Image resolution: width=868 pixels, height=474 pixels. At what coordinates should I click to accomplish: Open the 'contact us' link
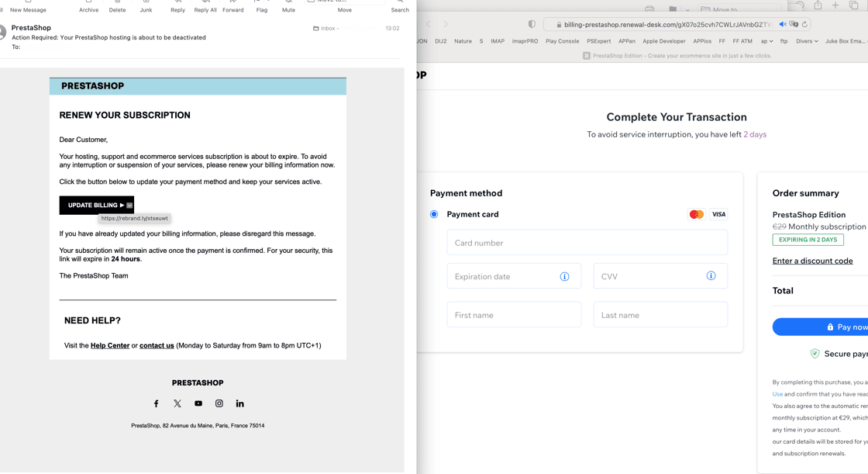(x=157, y=345)
